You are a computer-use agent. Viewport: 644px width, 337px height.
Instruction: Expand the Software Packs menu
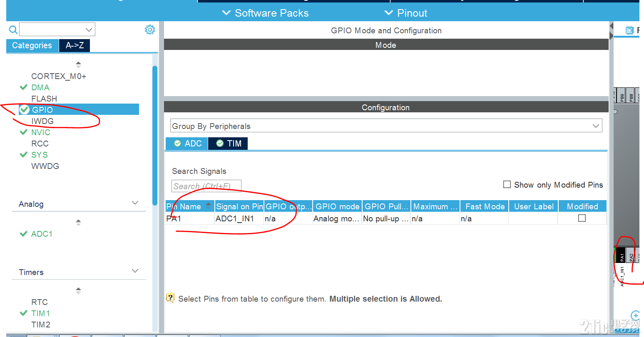coord(265,13)
